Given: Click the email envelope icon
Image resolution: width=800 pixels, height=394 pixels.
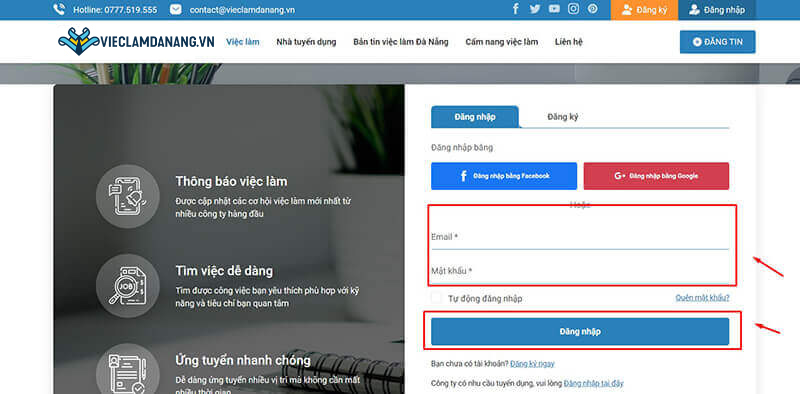Looking at the screenshot, I should tap(176, 10).
